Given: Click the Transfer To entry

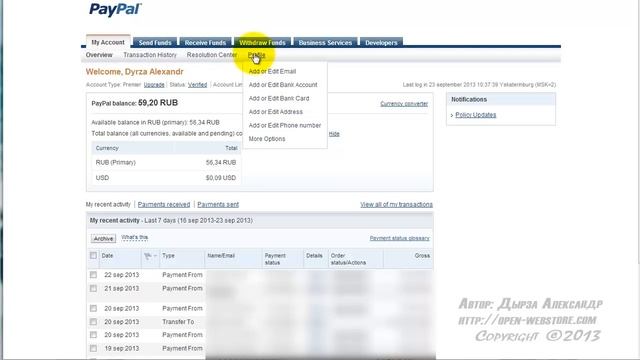Looking at the screenshot, I should tap(178, 322).
